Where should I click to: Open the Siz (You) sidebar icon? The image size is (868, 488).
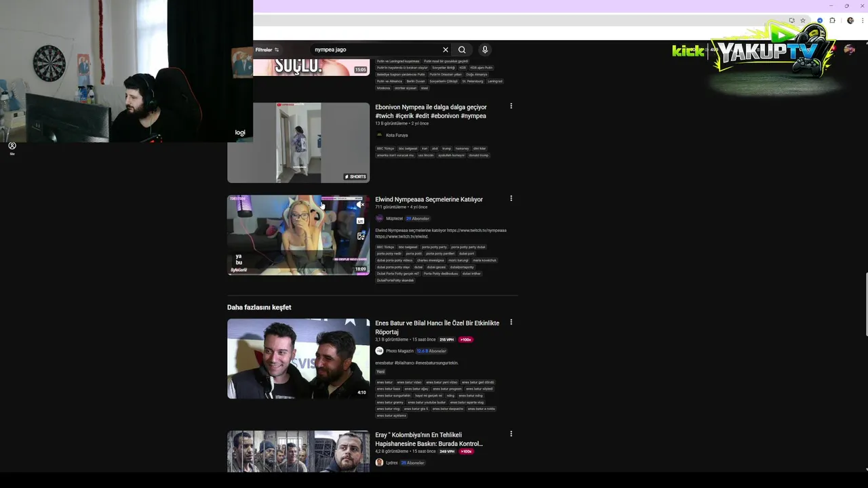click(12, 148)
